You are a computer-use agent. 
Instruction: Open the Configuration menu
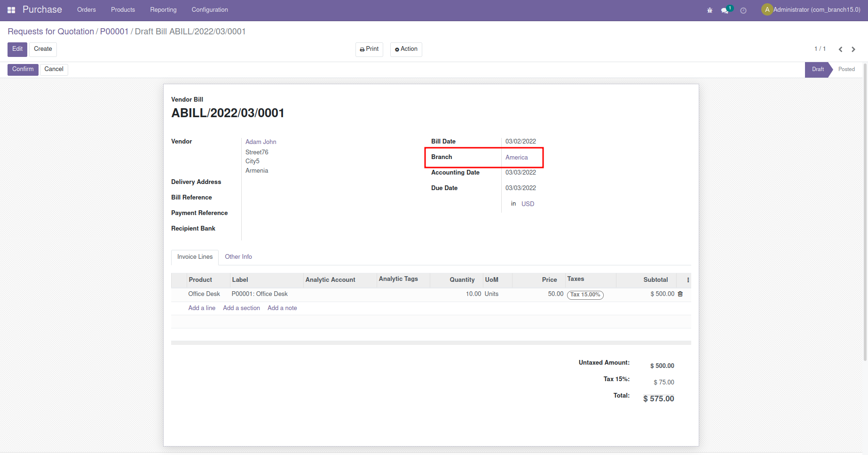(x=209, y=10)
